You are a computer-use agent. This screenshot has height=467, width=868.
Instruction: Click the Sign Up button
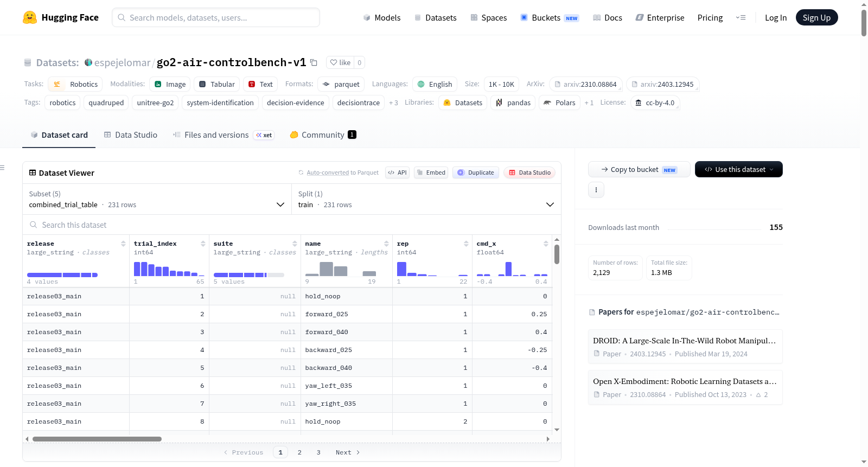(816, 17)
